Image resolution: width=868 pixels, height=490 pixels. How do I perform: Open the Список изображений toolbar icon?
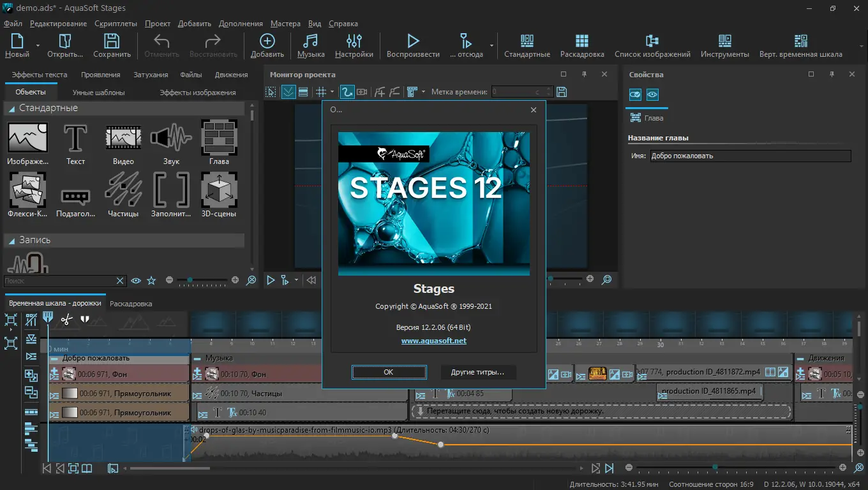coord(652,41)
